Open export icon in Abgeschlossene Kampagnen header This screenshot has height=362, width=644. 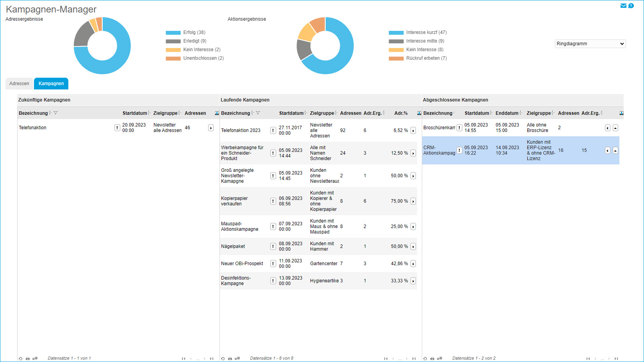coord(621,113)
